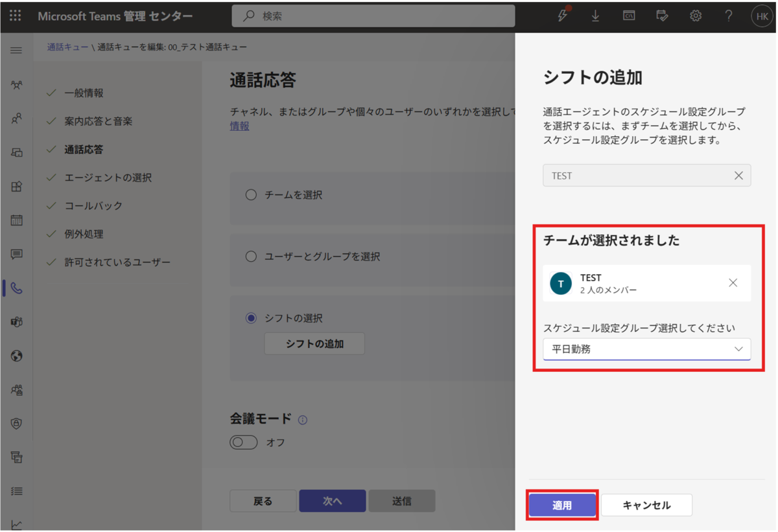Open the lightning bolt notifications icon
778x532 pixels.
(563, 16)
